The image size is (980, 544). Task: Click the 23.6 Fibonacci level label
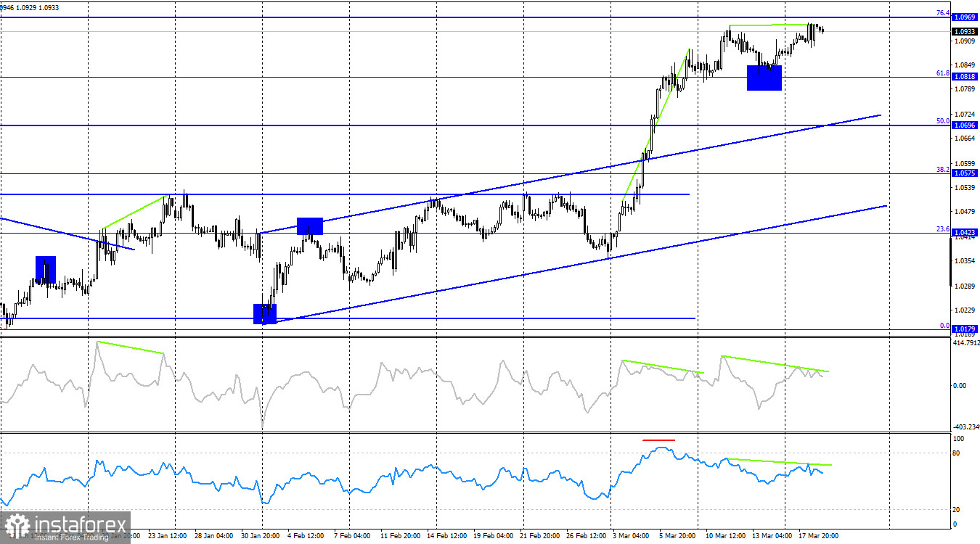coord(942,228)
